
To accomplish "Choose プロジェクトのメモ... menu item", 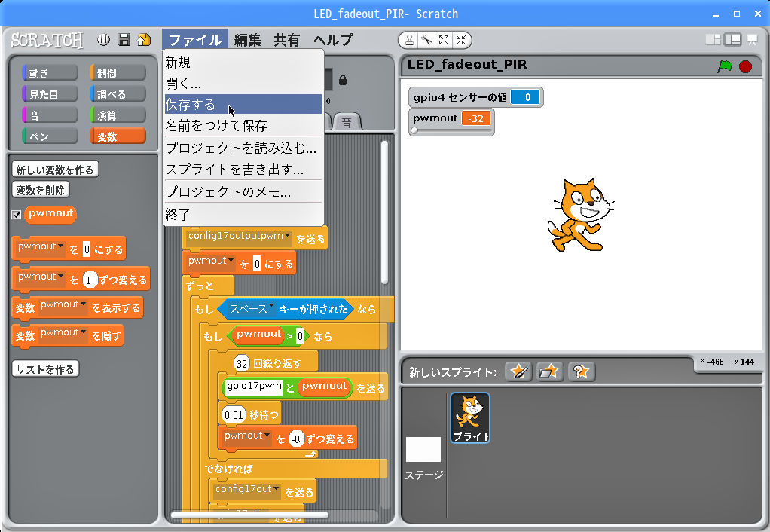I will [x=243, y=191].
